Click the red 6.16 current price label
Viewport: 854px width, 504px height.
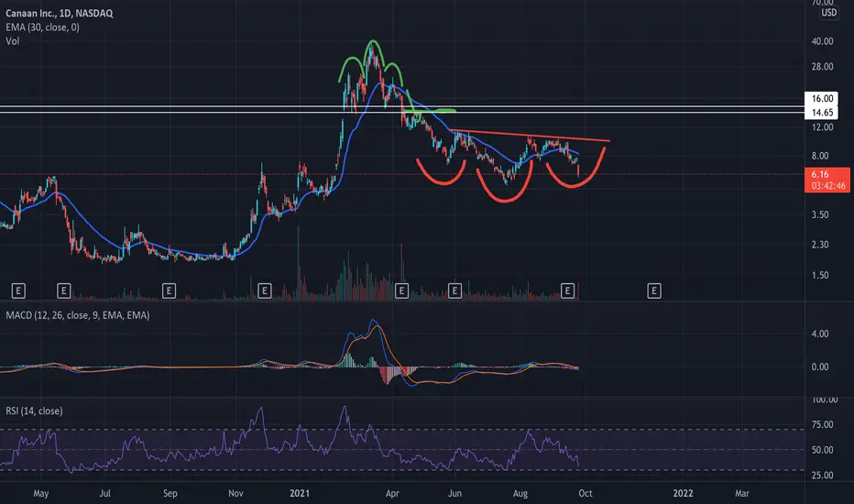coord(820,174)
